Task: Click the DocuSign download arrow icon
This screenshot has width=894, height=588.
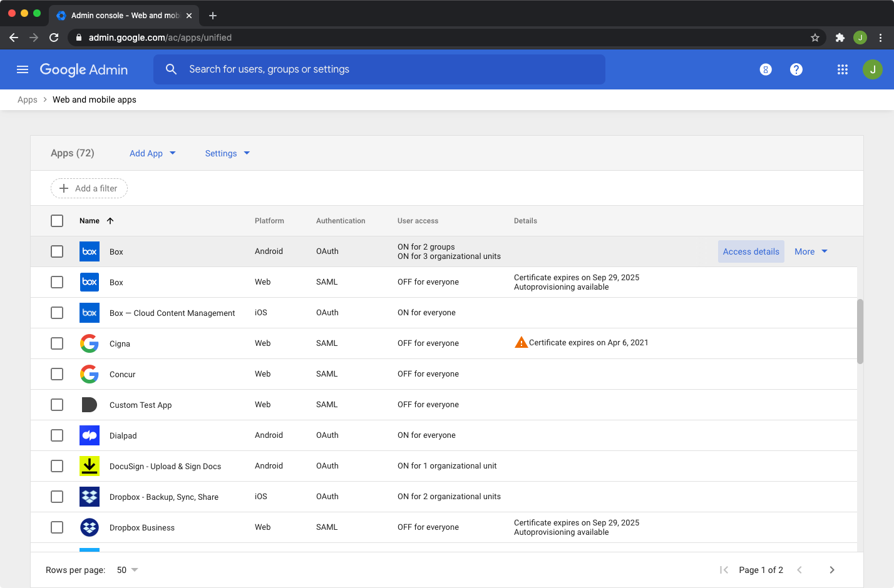Action: click(90, 466)
